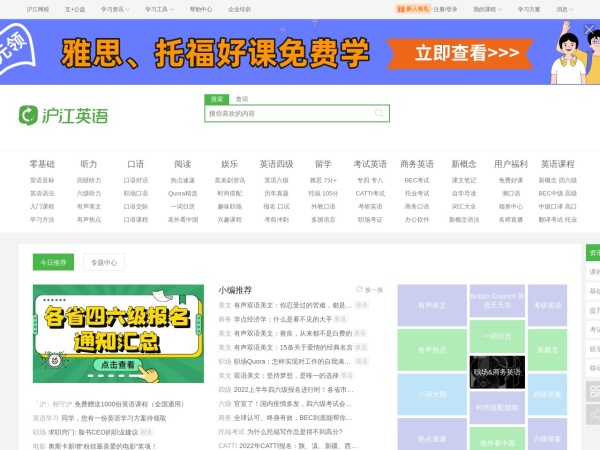
Task: Open the 考研英语 tile
Action: [547, 306]
